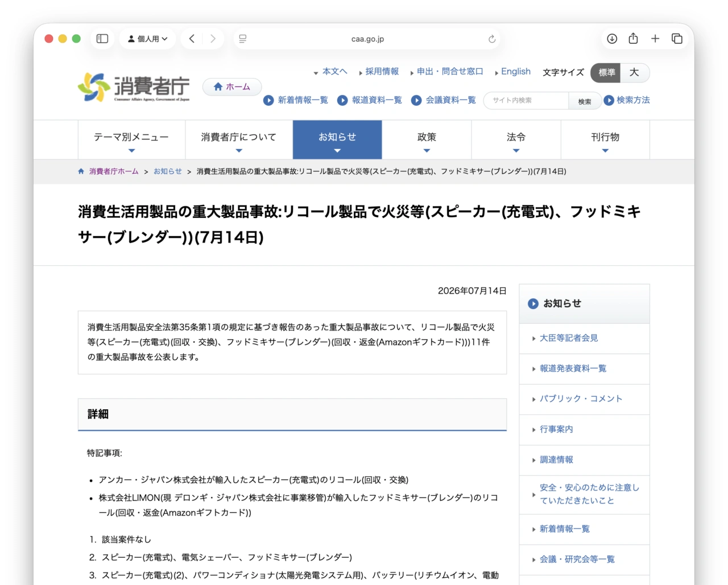The image size is (728, 585).
Task: Click the 消費者庁 logo
Action: click(134, 87)
